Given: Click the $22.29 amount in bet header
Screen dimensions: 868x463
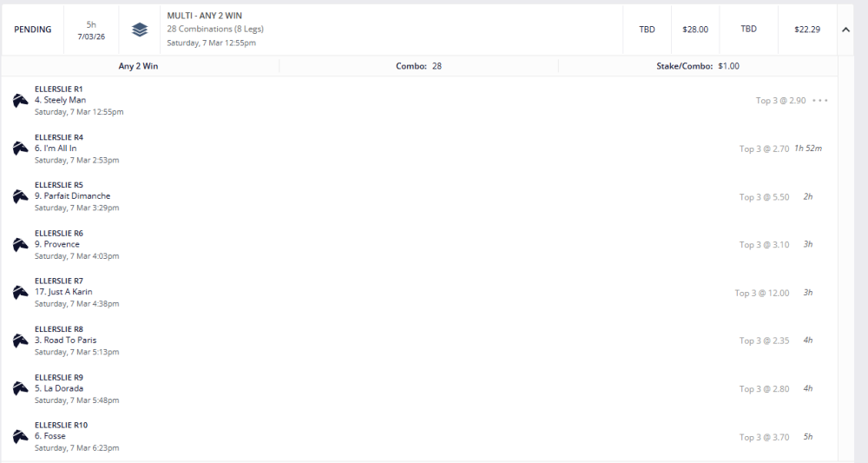Looking at the screenshot, I should [806, 30].
